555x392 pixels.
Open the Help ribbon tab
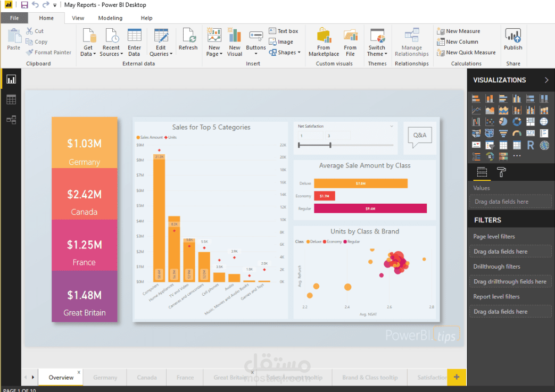[x=146, y=18]
